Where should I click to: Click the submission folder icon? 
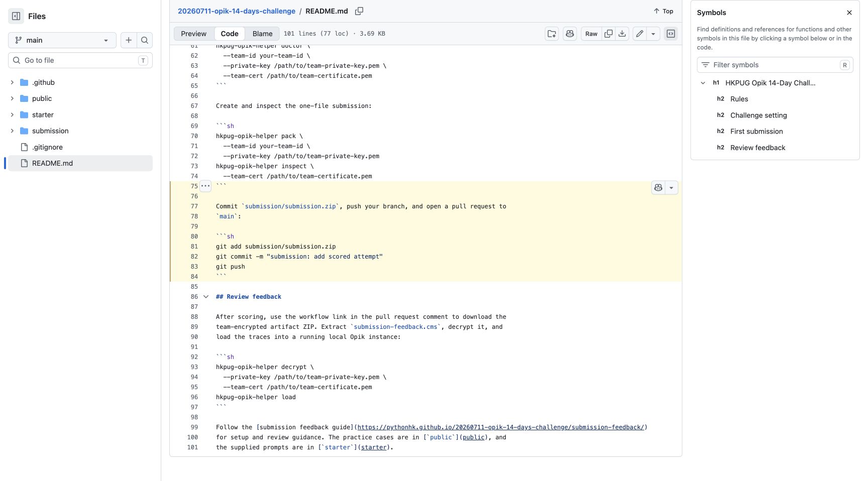(x=24, y=131)
